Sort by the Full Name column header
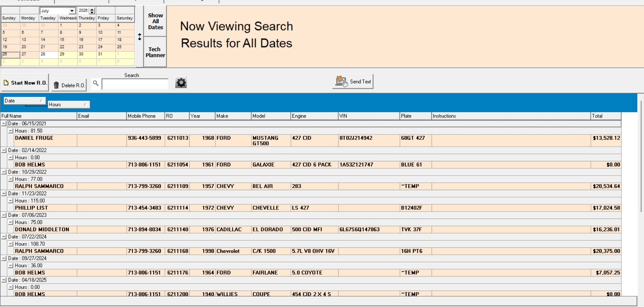Image resolution: width=644 pixels, height=307 pixels. pos(39,116)
